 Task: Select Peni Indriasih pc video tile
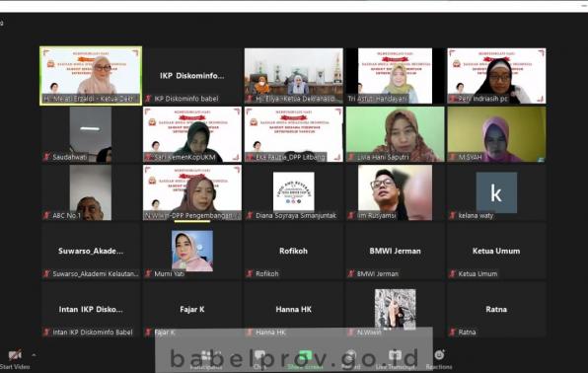click(496, 75)
